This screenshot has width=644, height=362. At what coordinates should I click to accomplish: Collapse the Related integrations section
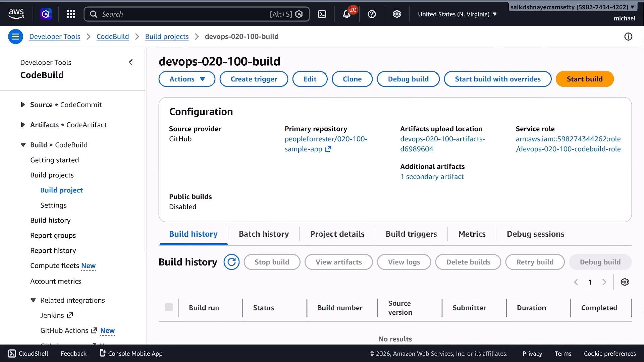33,300
